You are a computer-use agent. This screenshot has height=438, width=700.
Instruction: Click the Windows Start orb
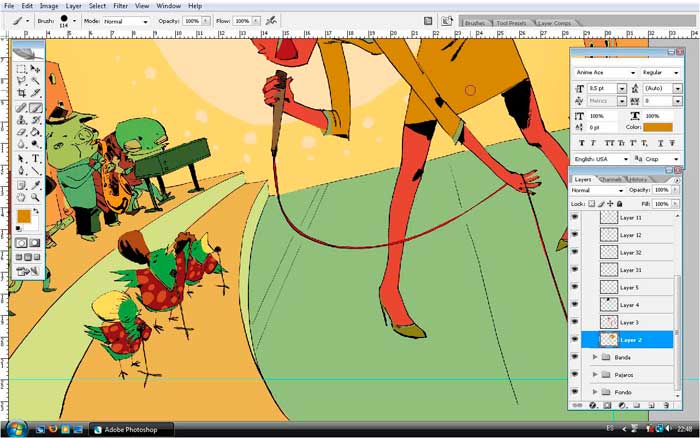point(14,428)
